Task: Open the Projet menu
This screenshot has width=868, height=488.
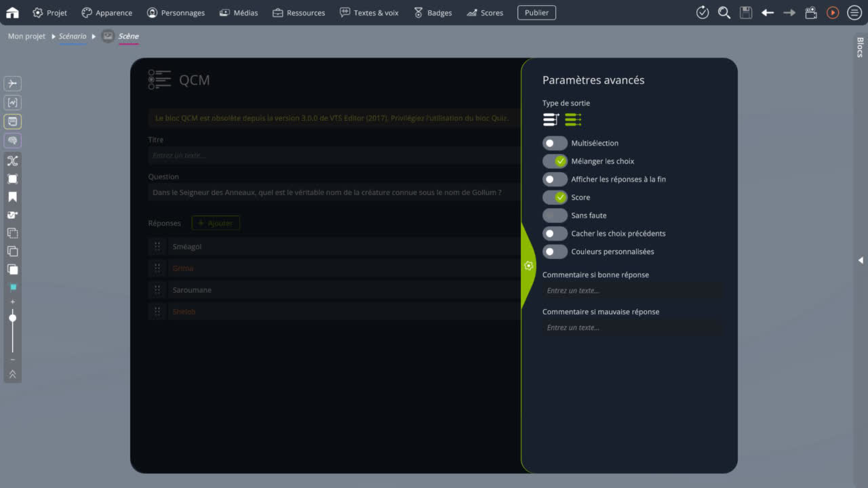Action: [x=50, y=12]
